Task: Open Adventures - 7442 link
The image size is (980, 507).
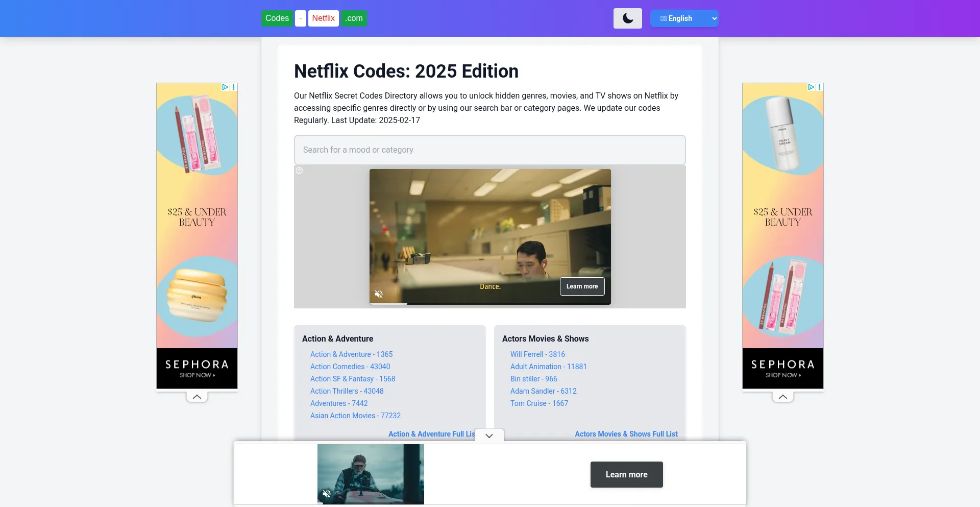Action: [339, 403]
